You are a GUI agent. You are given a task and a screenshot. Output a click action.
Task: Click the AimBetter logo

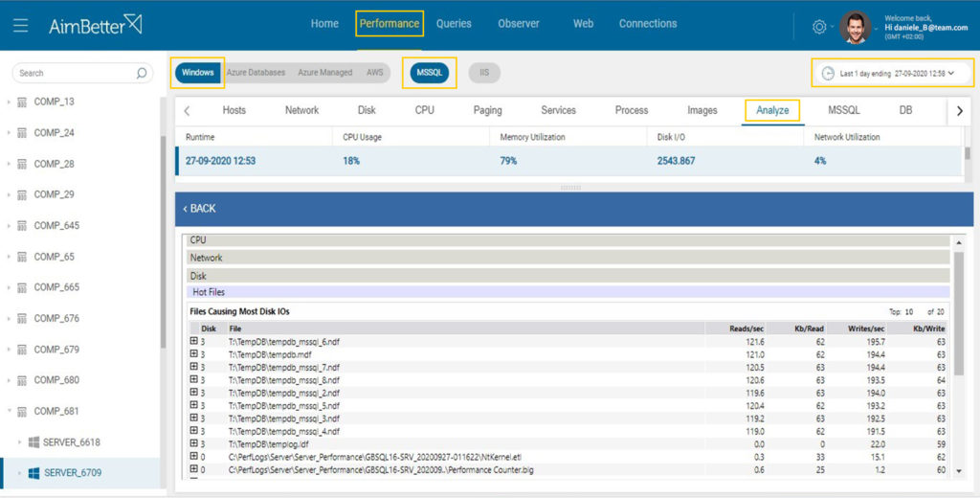[96, 25]
